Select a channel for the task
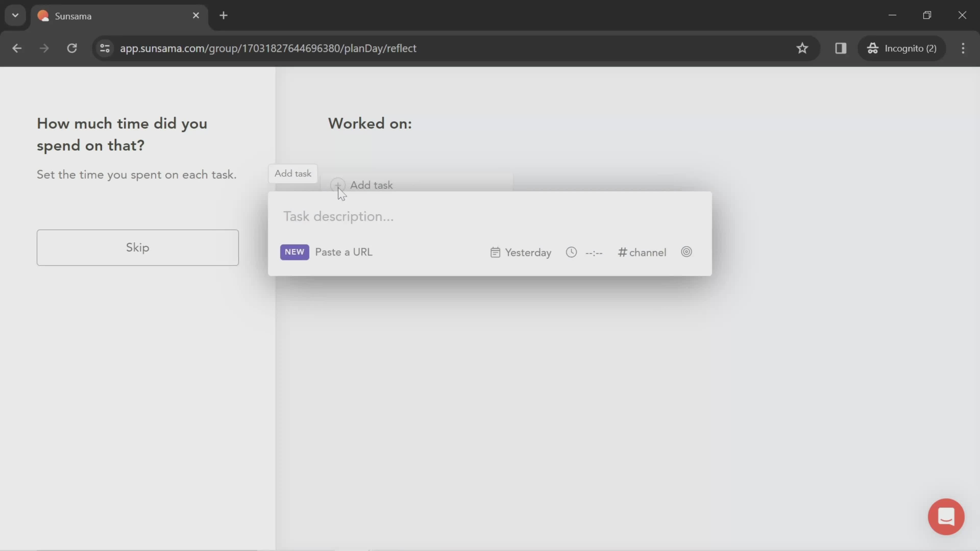This screenshot has height=551, width=980. (642, 253)
